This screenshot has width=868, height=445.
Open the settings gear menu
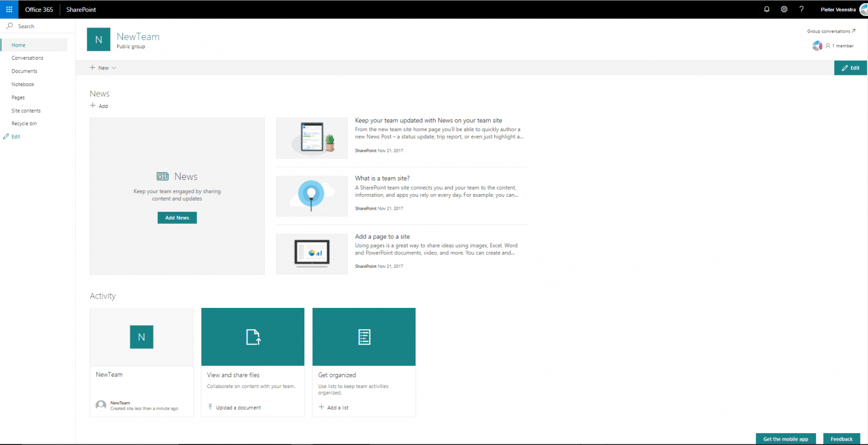tap(784, 9)
